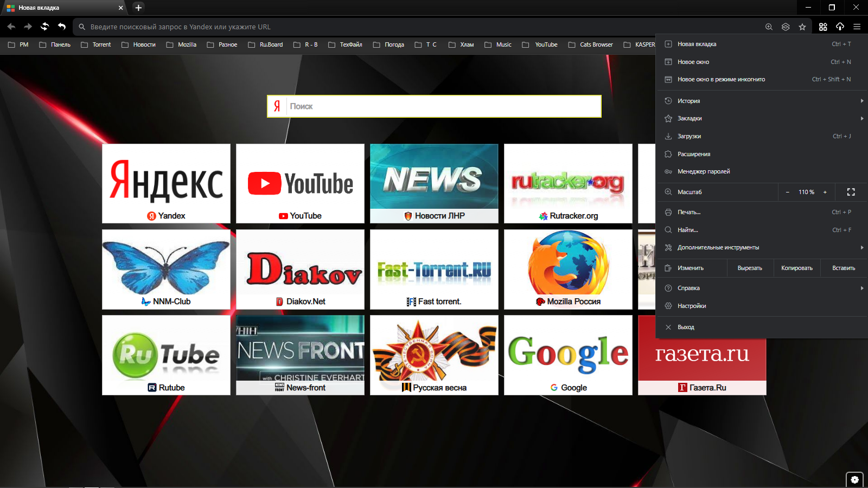Open the Панель bookmarks folder
Image resolution: width=868 pixels, height=488 pixels.
55,44
